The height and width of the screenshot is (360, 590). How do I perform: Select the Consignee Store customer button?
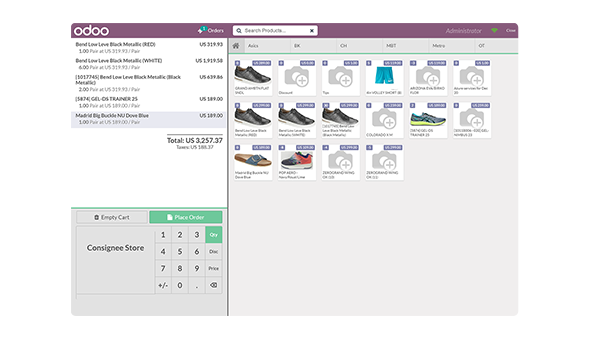[116, 260]
